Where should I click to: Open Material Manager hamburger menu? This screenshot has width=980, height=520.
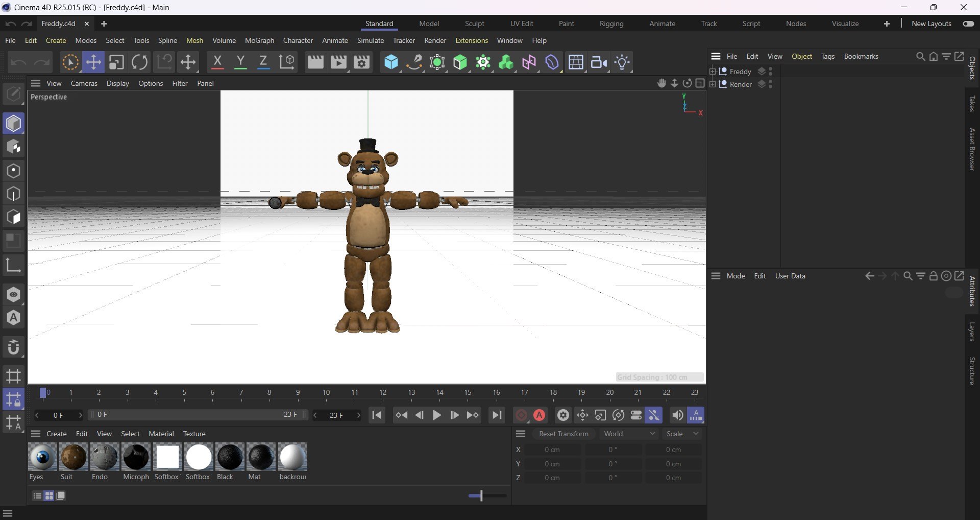[36, 434]
